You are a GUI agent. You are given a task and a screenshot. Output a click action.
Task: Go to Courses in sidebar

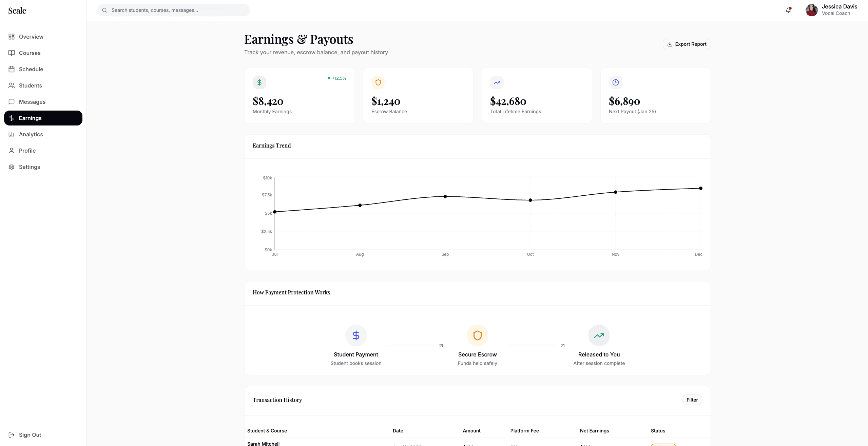pos(30,53)
